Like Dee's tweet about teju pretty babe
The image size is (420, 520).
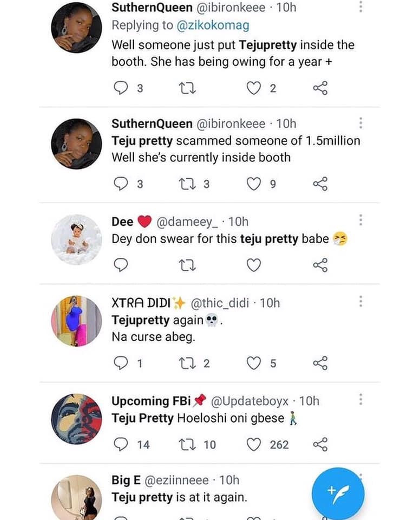click(x=254, y=265)
